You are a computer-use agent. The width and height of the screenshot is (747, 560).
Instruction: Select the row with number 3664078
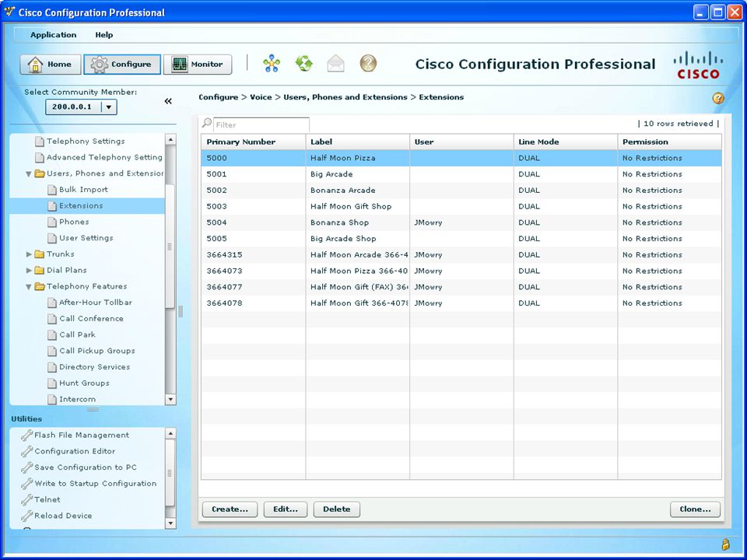[461, 303]
